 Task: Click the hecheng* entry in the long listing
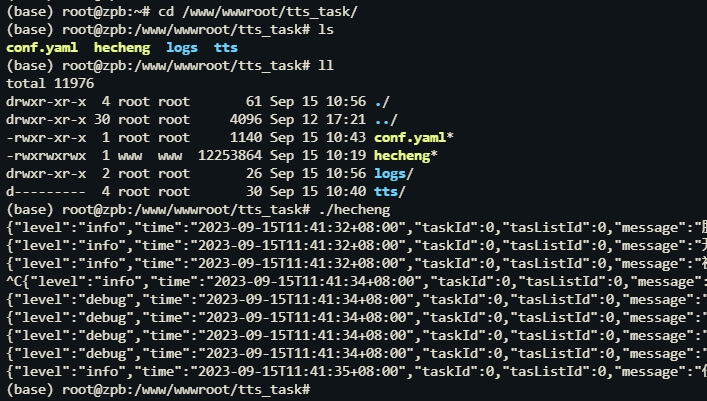coord(405,156)
